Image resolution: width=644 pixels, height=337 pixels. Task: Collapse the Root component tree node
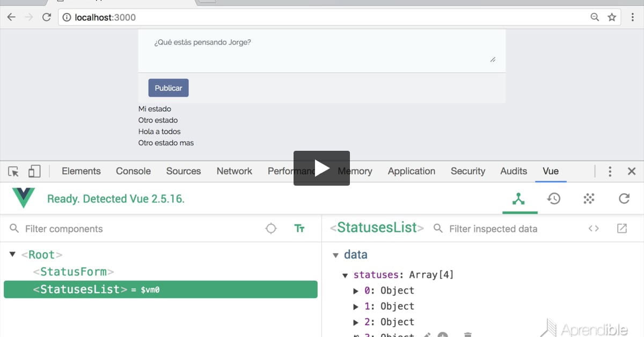[x=13, y=254]
